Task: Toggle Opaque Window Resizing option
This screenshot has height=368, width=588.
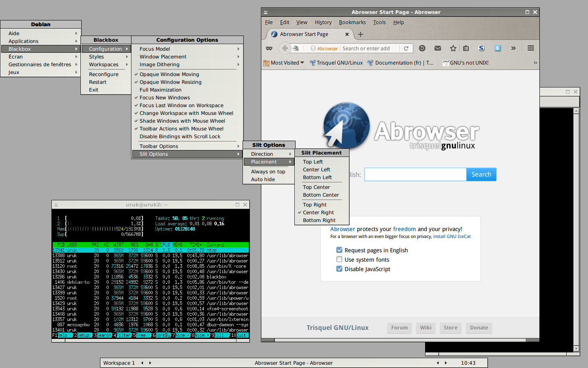Action: (x=187, y=82)
